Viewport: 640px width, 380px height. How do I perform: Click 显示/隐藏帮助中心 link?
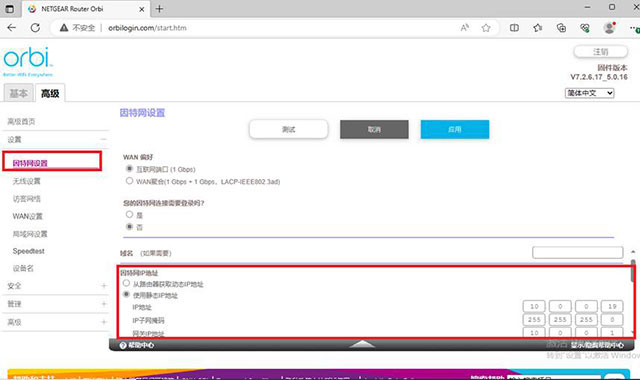[597, 345]
